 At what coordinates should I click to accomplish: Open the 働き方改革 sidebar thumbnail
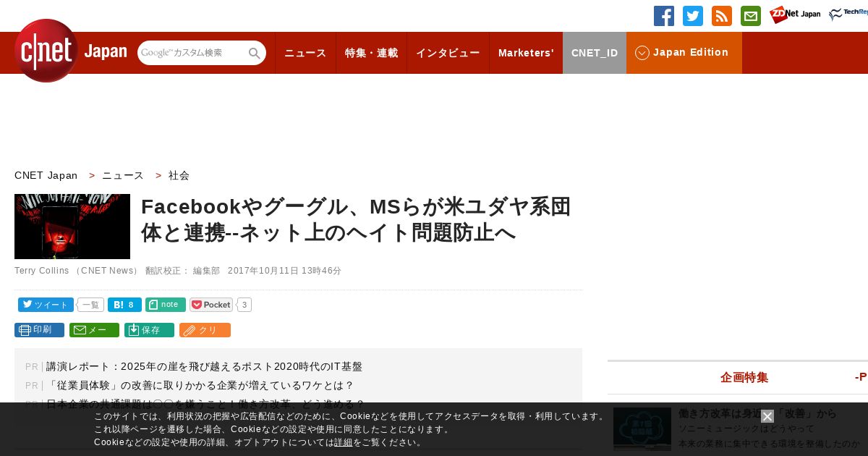click(642, 429)
